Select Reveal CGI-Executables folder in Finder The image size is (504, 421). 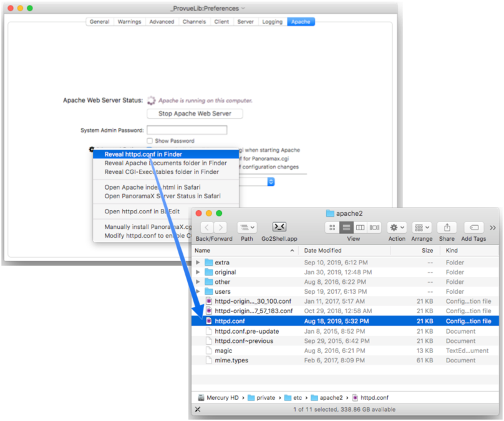166,172
